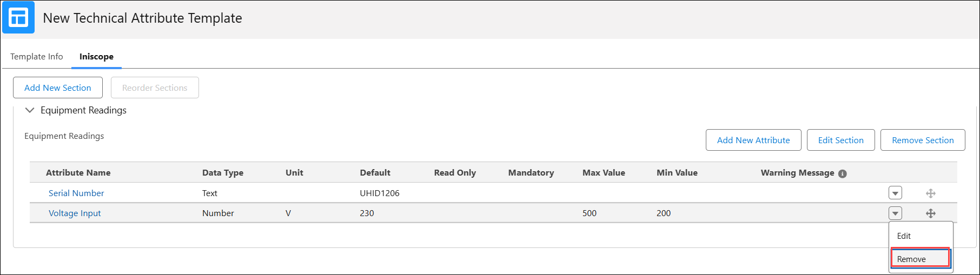980x275 pixels.
Task: Open the Serial Number attribute link
Action: pyautogui.click(x=76, y=193)
